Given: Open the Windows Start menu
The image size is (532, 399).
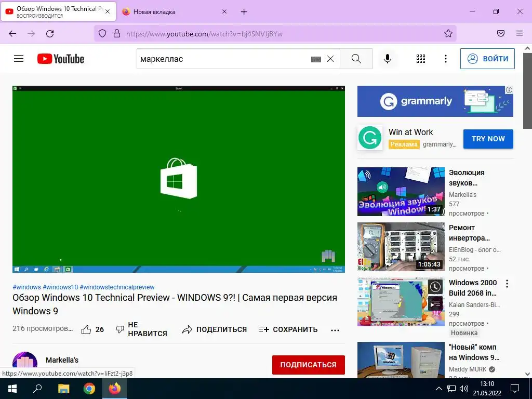Looking at the screenshot, I should coord(12,389).
